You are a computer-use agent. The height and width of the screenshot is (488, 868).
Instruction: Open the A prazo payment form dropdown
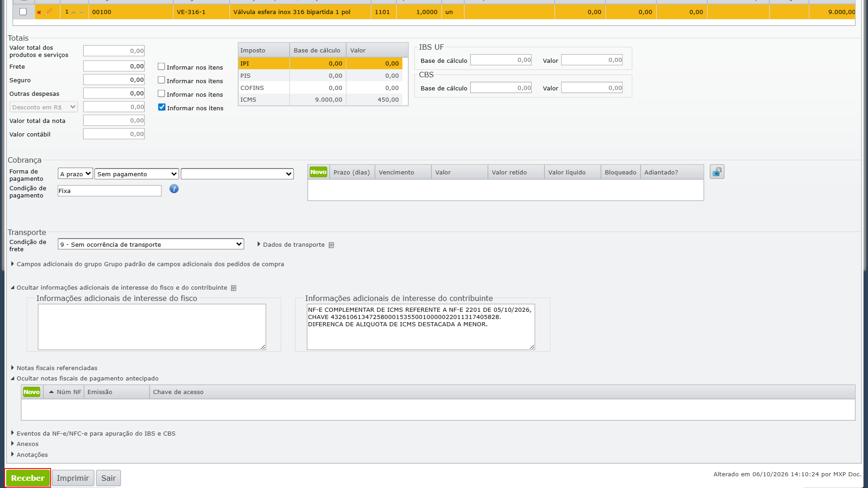pyautogui.click(x=75, y=174)
